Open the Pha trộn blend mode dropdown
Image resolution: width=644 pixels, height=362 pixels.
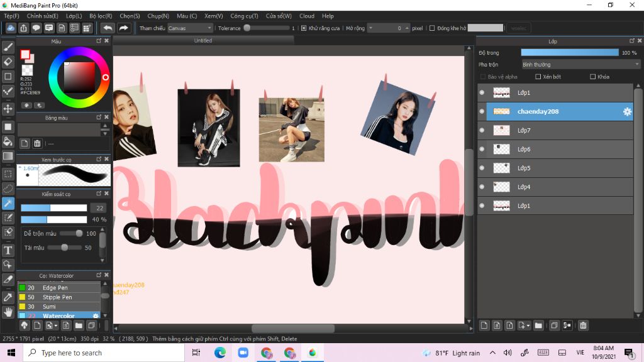click(580, 65)
